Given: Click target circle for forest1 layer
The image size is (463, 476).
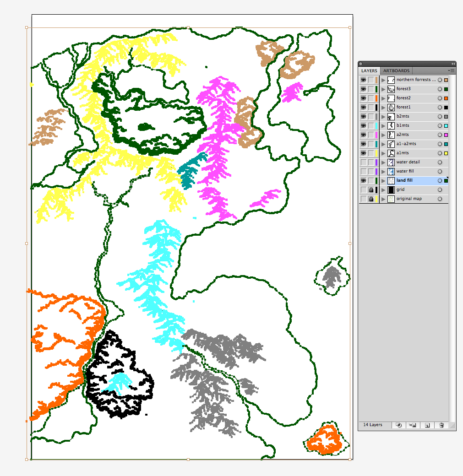Looking at the screenshot, I should tap(440, 107).
